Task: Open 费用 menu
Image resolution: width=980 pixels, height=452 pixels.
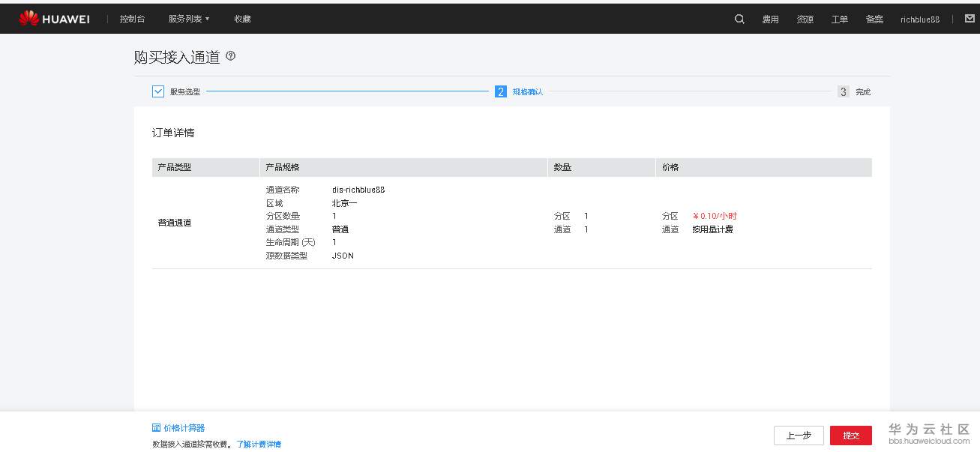Action: tap(771, 19)
